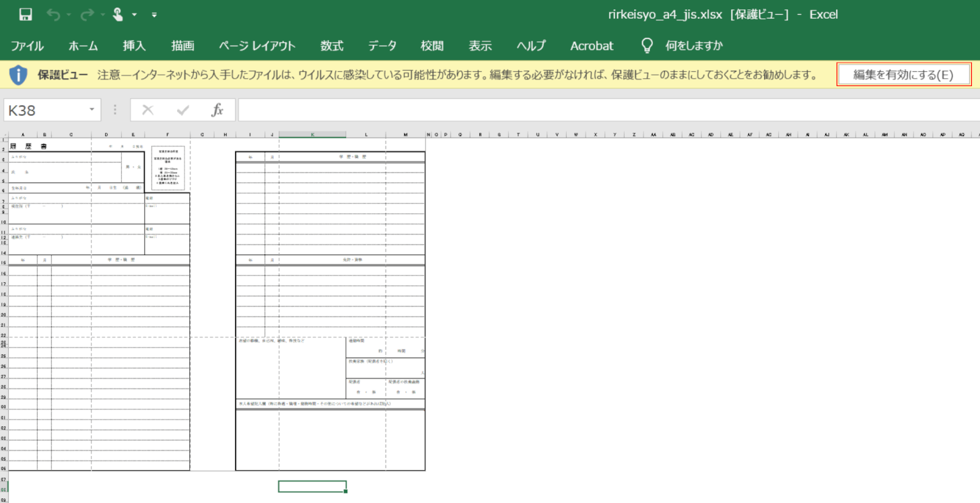Viewport: 980px width, 503px height.
Task: Open the Touch/Mouse mode dropdown arrow
Action: pyautogui.click(x=135, y=14)
